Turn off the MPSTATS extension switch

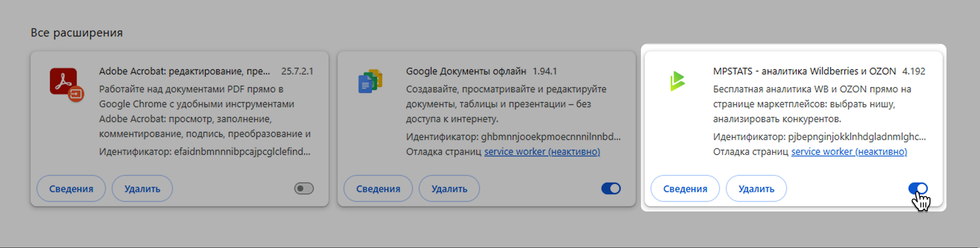tap(918, 189)
